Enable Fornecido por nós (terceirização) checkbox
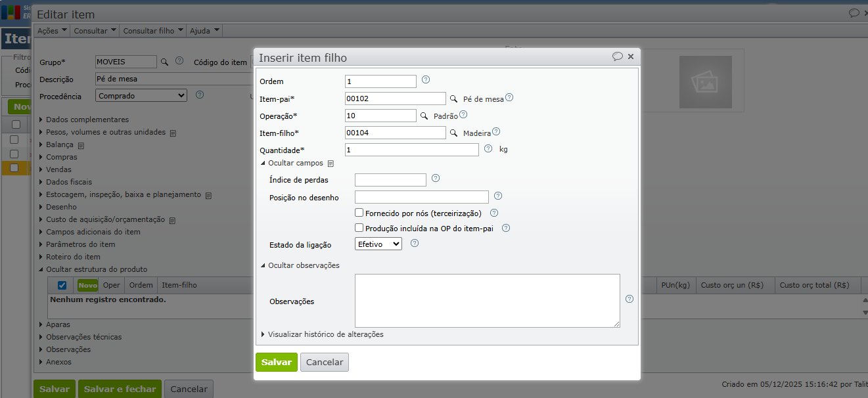 coord(359,213)
